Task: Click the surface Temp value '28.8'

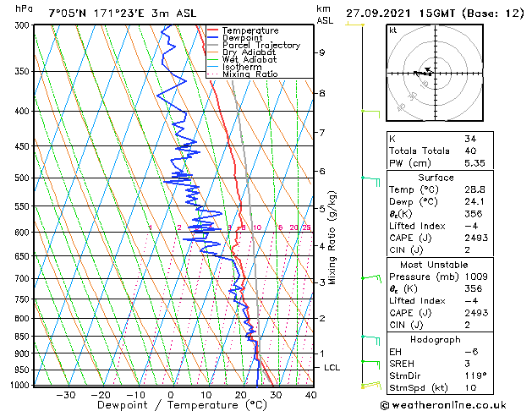Action: tap(474, 189)
